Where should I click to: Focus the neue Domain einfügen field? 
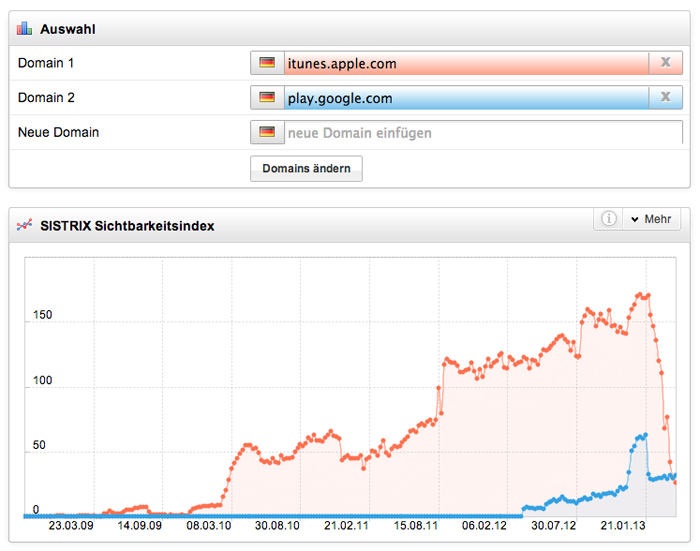(x=480, y=132)
